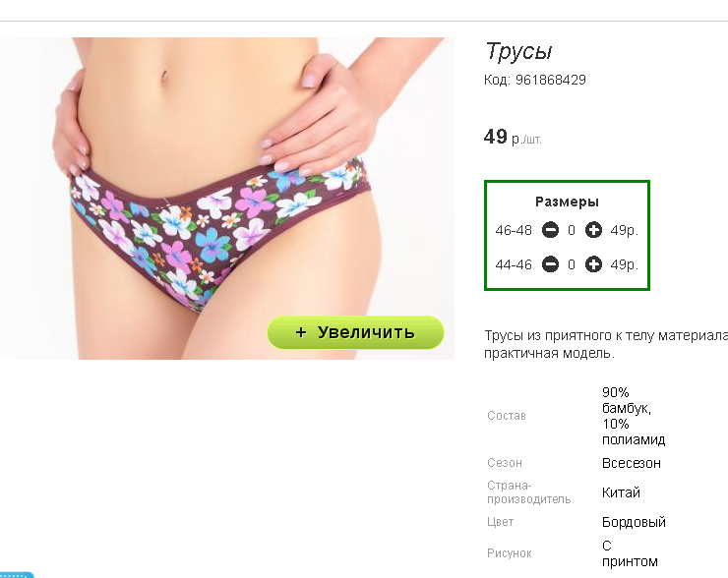Select the quantity value for size 46-48
The width and height of the screenshot is (728, 578).
572,230
